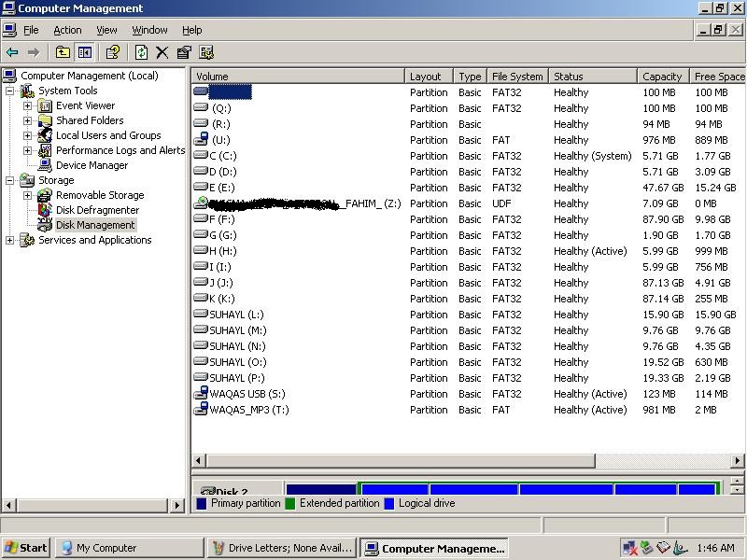Click the Back arrow toolbar icon

pos(12,52)
